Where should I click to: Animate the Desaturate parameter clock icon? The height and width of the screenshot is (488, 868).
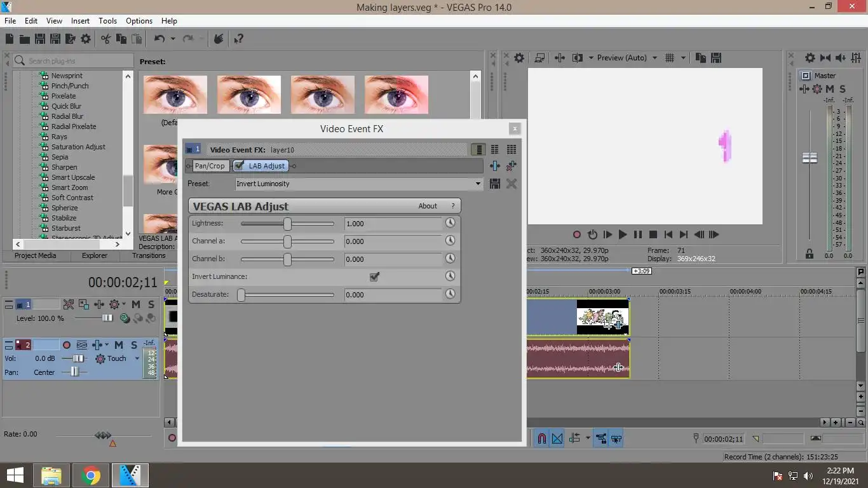(x=450, y=294)
